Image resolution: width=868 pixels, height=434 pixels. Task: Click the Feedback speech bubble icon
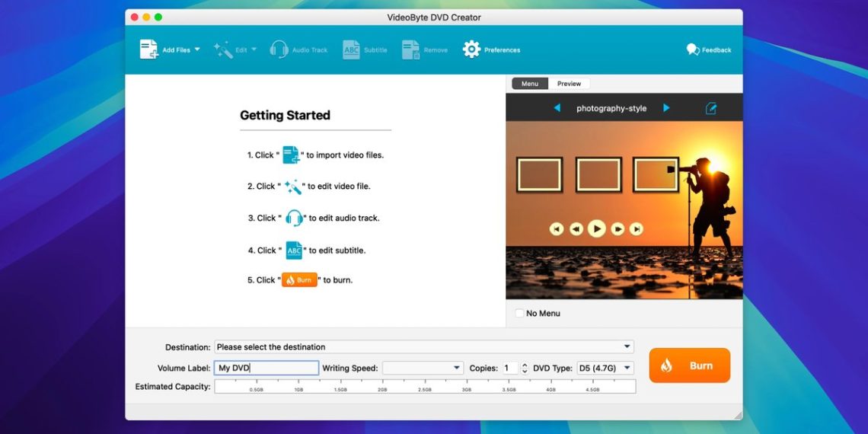pyautogui.click(x=693, y=49)
